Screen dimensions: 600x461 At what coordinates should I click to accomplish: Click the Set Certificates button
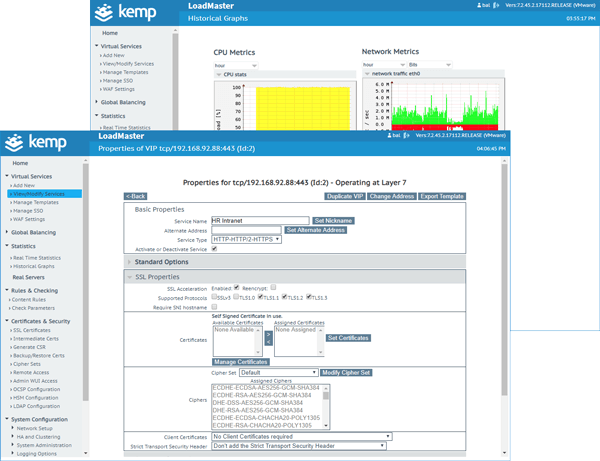[x=348, y=338]
